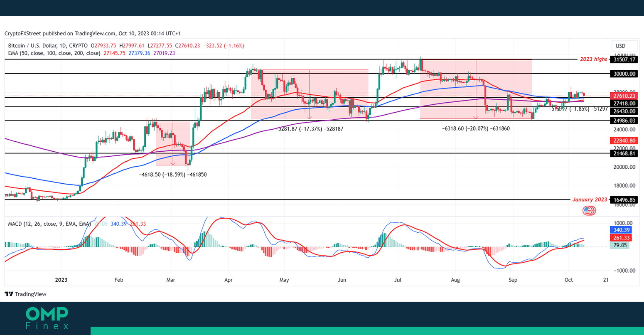Select the 30000.00 price level label
Viewport: 644px width, 335px height.
point(623,74)
